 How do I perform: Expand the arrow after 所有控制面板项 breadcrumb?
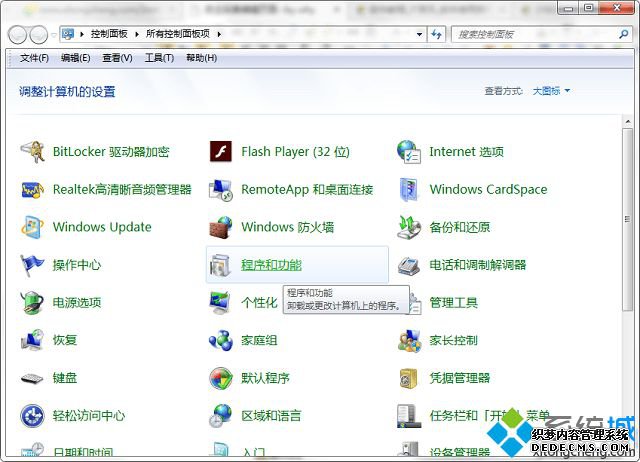pos(219,34)
